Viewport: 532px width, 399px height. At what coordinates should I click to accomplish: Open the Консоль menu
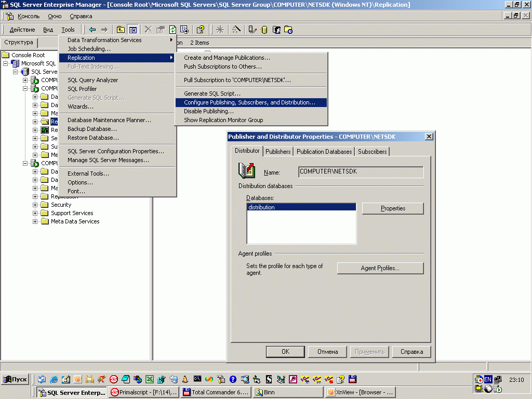(29, 16)
